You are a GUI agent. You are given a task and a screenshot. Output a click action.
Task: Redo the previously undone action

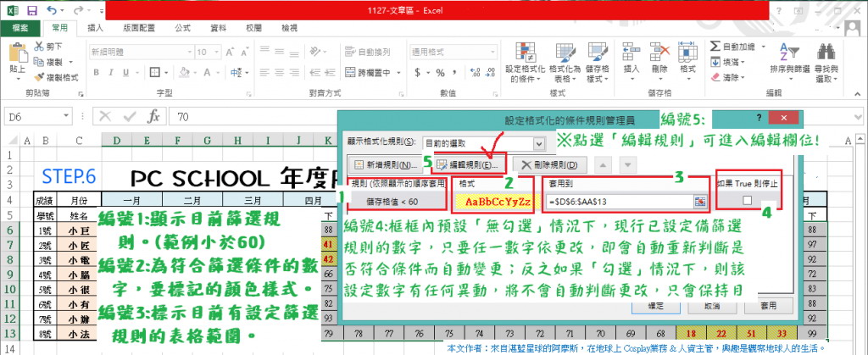(79, 10)
